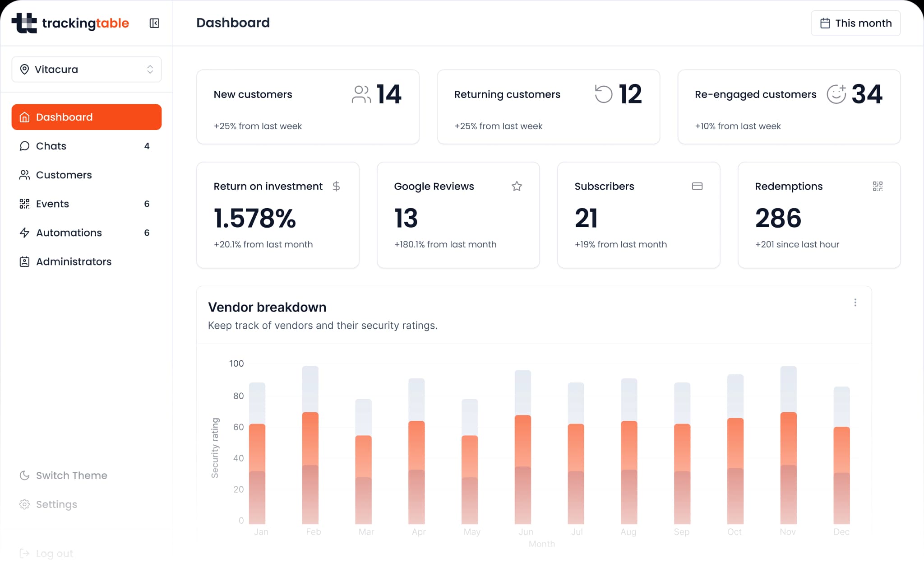The image size is (924, 578).
Task: Click the location pin icon beside Vitacura
Action: pyautogui.click(x=25, y=69)
